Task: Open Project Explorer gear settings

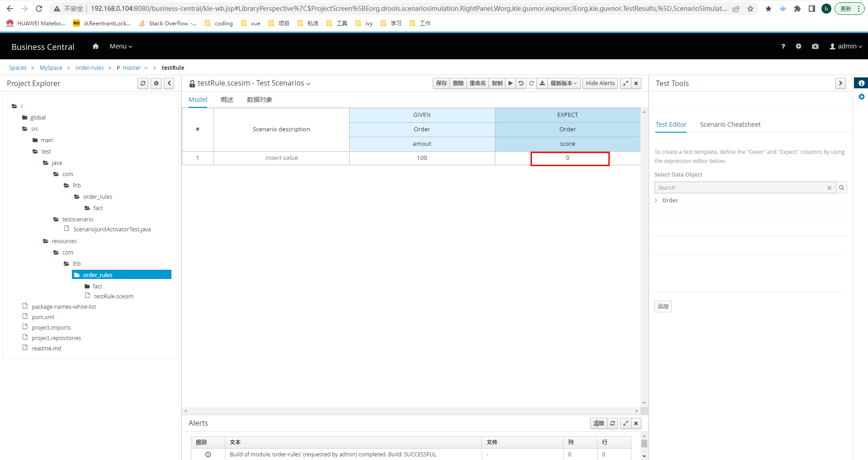Action: tap(156, 83)
